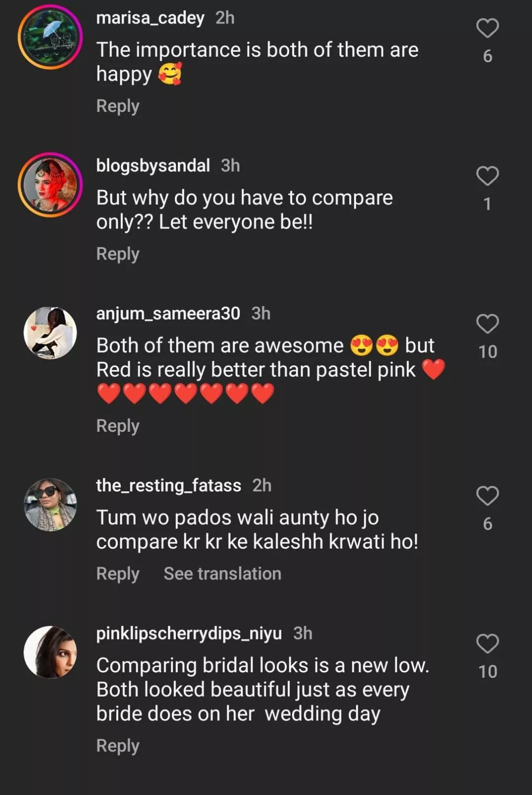The height and width of the screenshot is (795, 532).
Task: Reply to the_resting_fatass's comment
Action: click(x=118, y=574)
